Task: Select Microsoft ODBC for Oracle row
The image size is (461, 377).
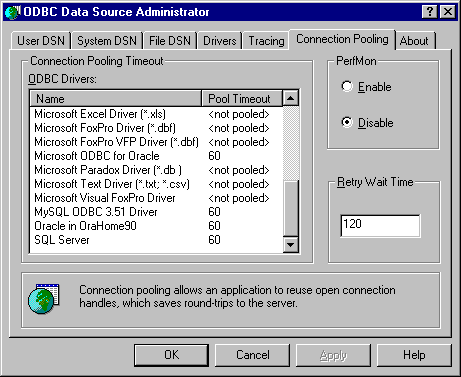Action: tap(156, 156)
